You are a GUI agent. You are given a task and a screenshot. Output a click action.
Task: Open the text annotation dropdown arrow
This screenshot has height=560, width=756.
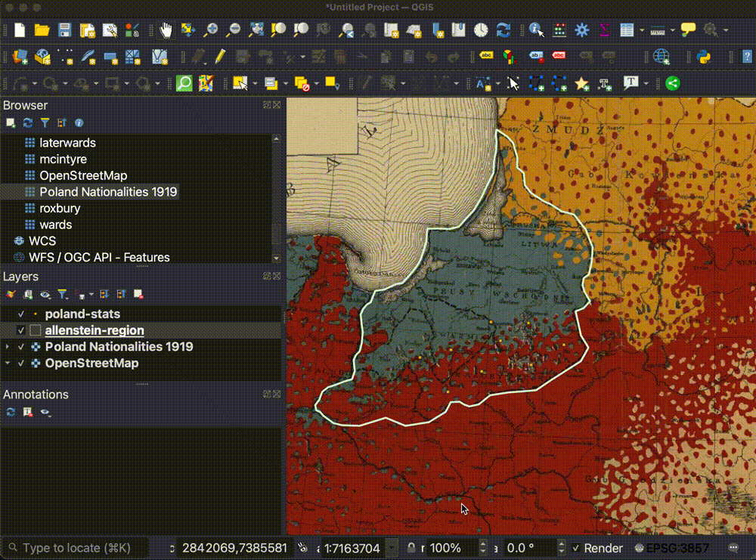(x=646, y=84)
